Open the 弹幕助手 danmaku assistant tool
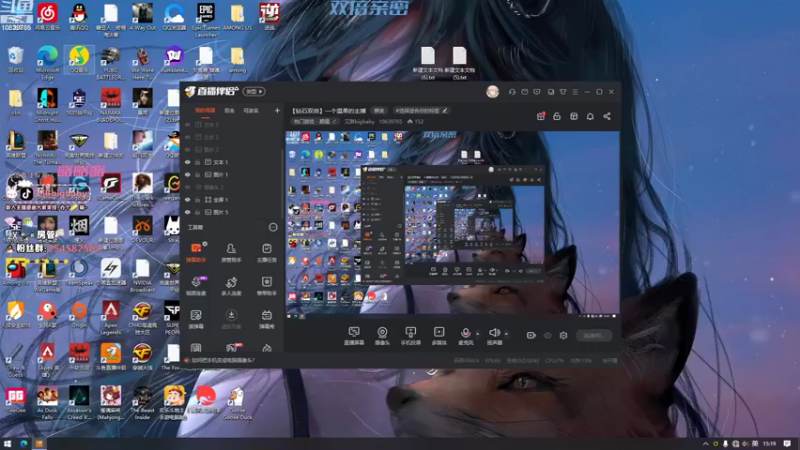 coord(196,253)
